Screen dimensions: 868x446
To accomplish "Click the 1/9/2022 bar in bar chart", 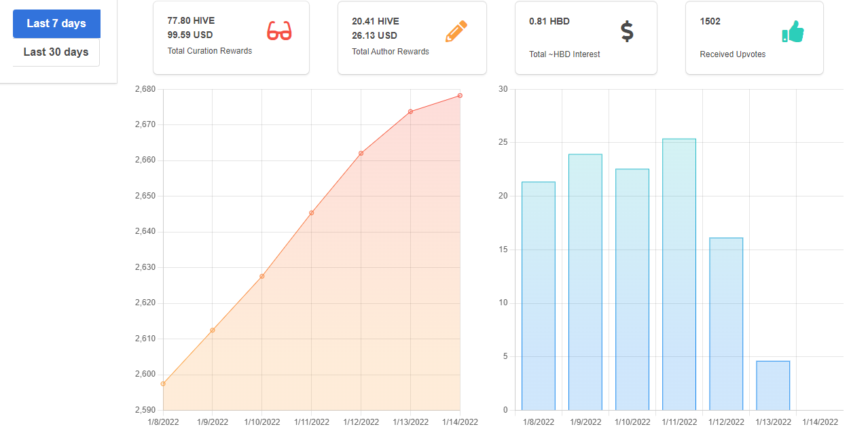I will tap(585, 282).
